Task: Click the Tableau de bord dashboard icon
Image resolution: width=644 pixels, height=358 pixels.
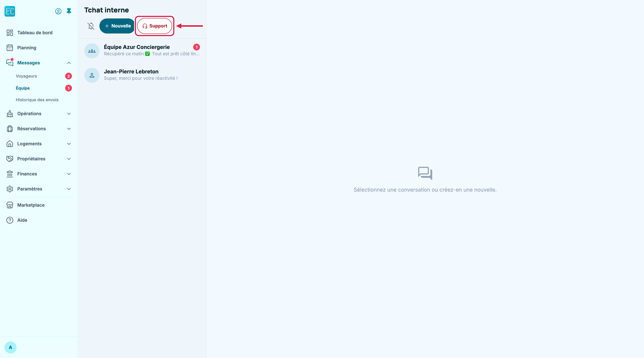Action: tap(10, 33)
